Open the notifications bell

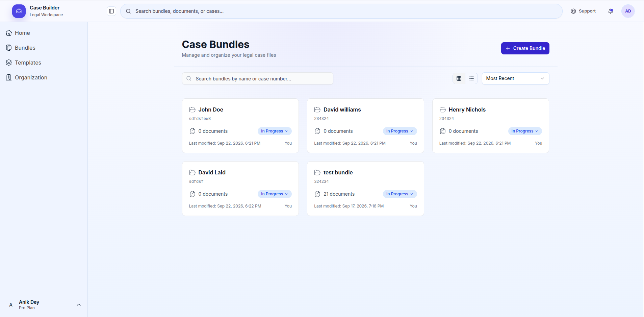[x=611, y=11]
